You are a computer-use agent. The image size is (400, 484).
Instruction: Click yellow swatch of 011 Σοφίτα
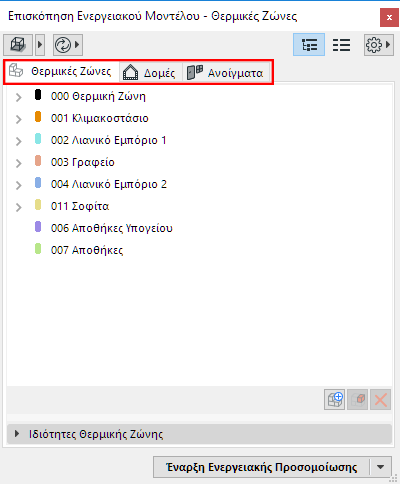pyautogui.click(x=38, y=205)
